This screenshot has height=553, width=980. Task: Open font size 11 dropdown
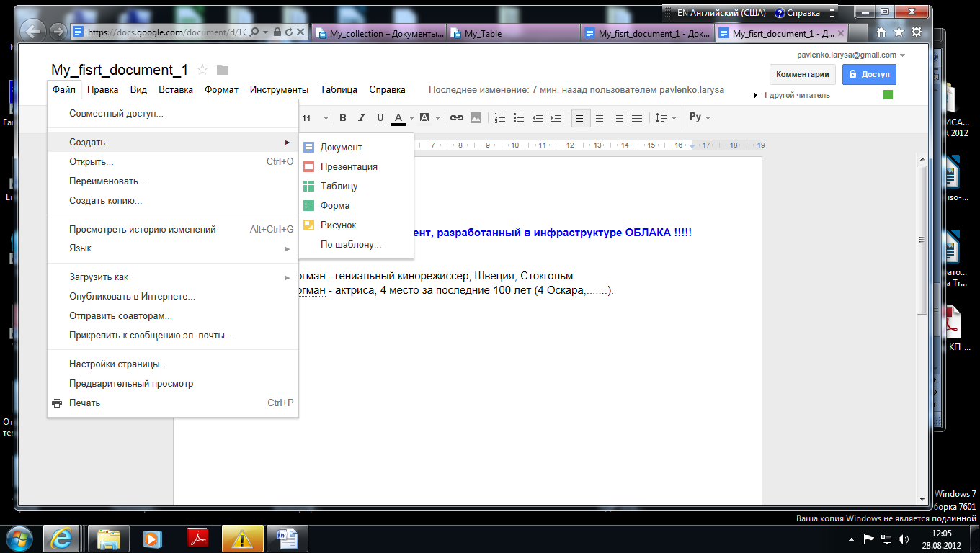point(315,118)
